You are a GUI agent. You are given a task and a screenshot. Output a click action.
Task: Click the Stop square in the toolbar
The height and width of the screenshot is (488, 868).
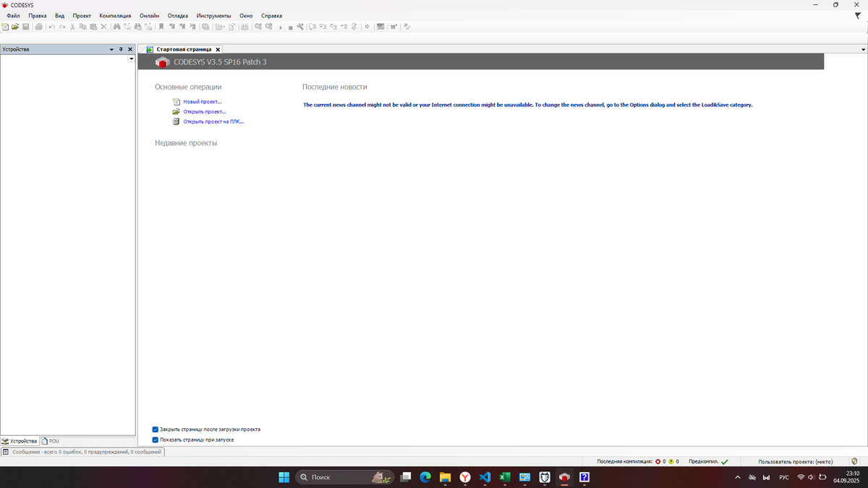pos(290,27)
